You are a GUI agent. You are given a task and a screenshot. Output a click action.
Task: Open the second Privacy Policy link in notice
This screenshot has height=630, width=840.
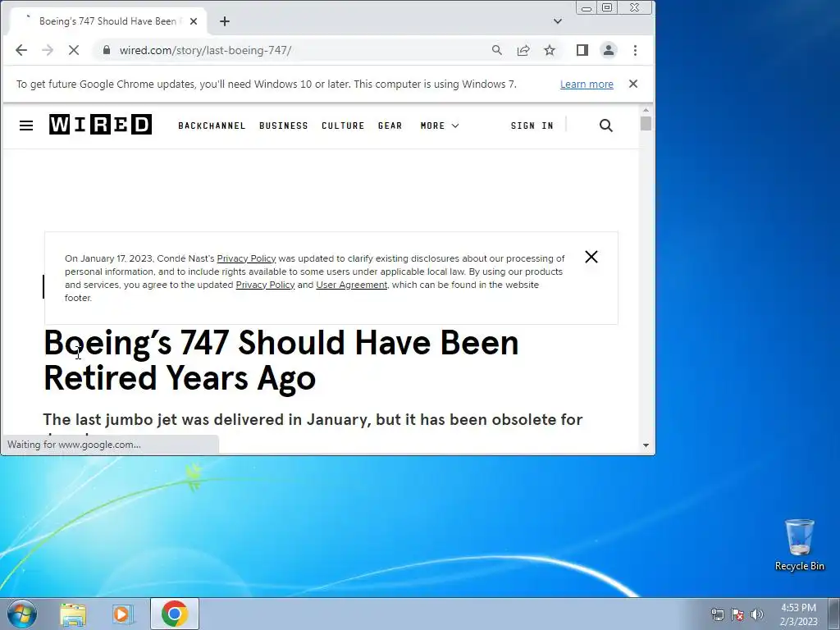tap(265, 285)
